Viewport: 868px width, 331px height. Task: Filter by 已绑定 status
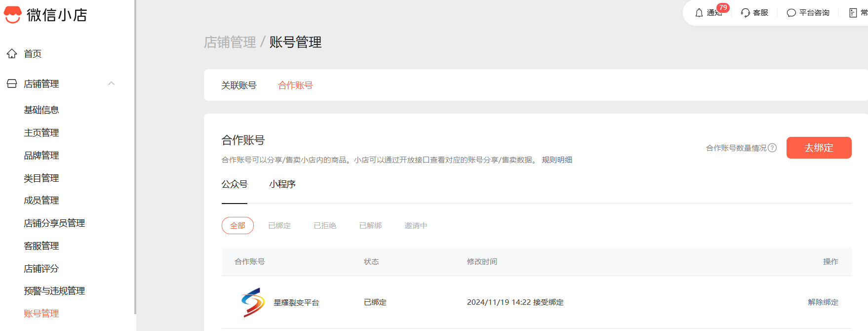[279, 225]
